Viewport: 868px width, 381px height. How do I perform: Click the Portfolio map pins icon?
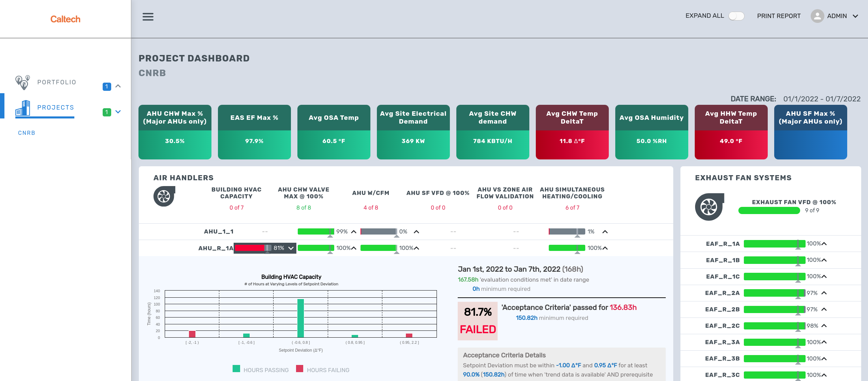pos(23,82)
